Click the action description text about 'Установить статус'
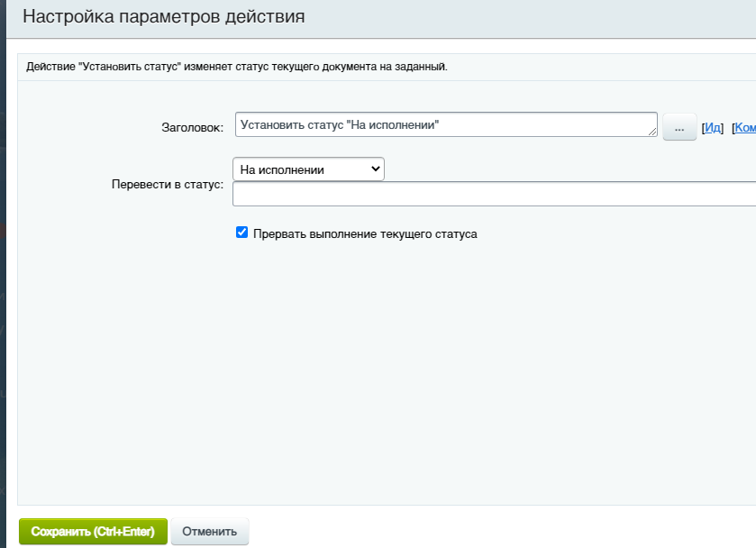The image size is (756, 548). tap(237, 67)
